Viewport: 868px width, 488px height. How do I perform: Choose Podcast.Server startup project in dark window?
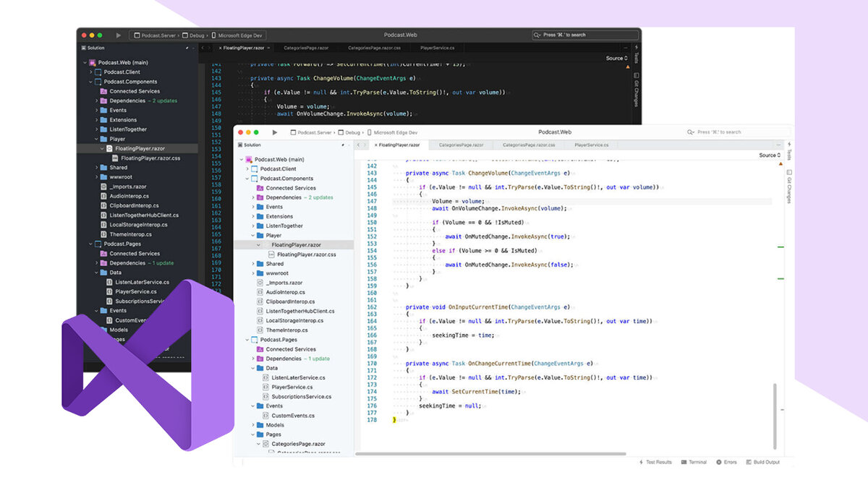156,35
